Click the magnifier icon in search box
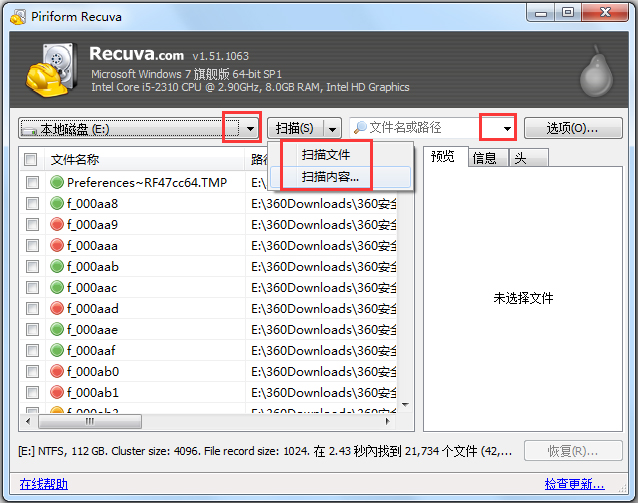The height and width of the screenshot is (503, 638). [359, 128]
